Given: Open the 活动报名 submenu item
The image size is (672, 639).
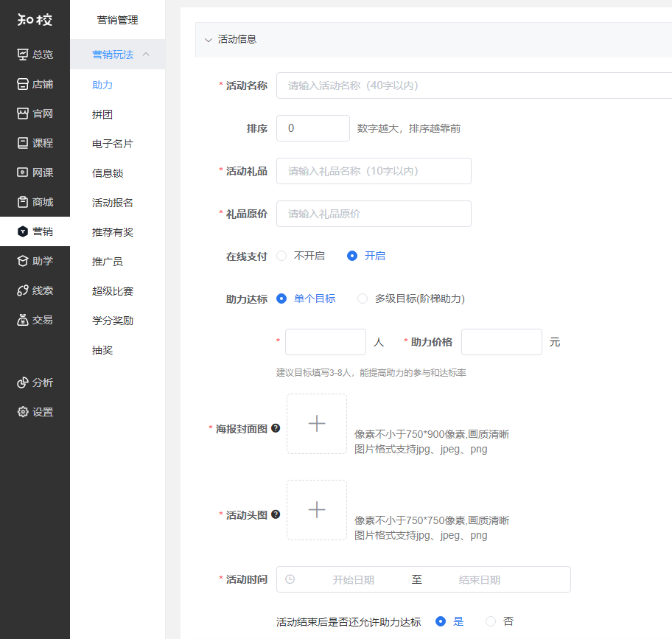Looking at the screenshot, I should tap(113, 203).
